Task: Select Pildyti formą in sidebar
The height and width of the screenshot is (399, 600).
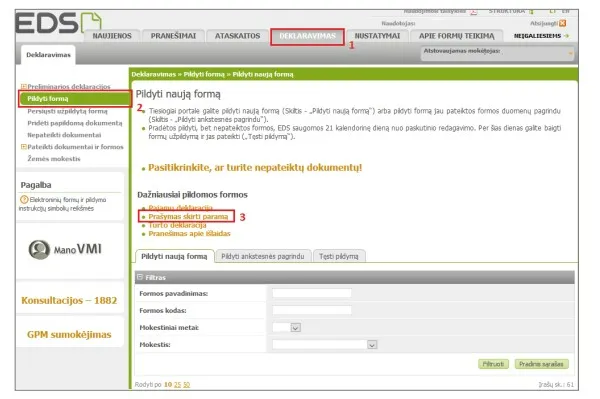Action: click(75, 99)
